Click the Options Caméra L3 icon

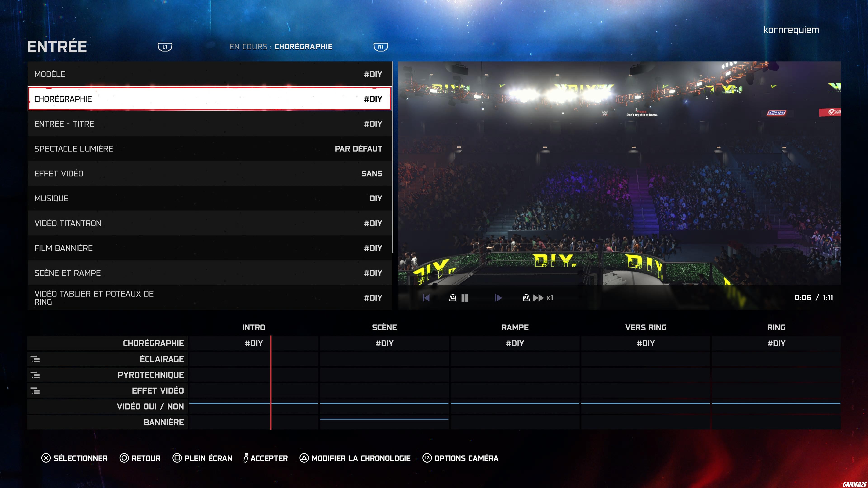point(427,458)
